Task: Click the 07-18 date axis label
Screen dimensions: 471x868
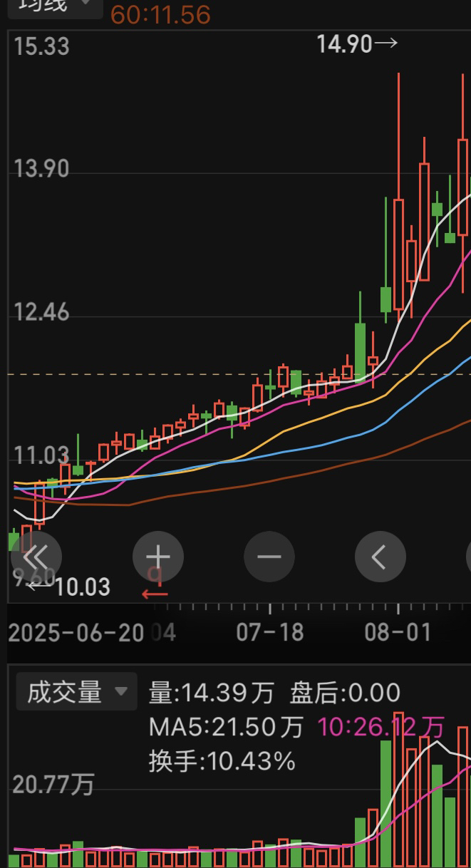Action: (x=270, y=632)
